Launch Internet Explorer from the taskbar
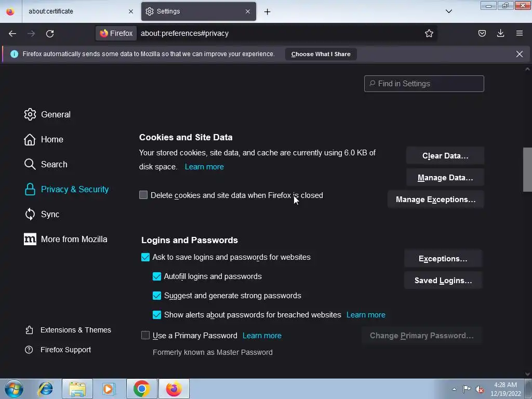This screenshot has height=399, width=532. [46, 389]
